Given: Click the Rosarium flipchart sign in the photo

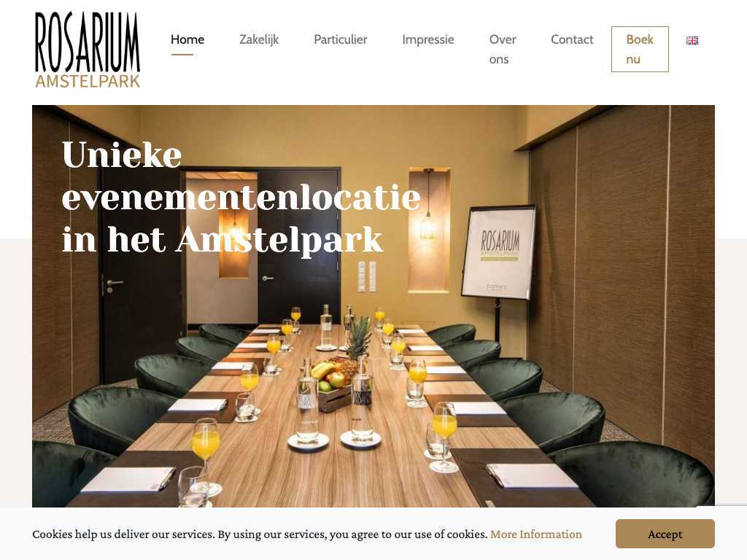Looking at the screenshot, I should pos(499,252).
